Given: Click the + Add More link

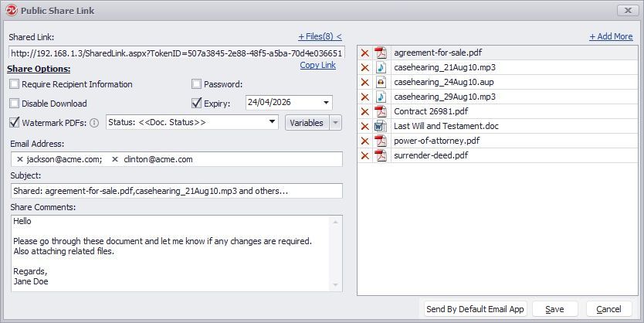Looking at the screenshot, I should pos(611,36).
